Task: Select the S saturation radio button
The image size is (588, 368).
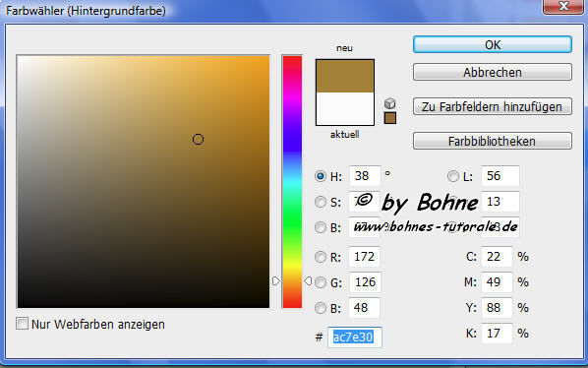Action: pyautogui.click(x=321, y=202)
